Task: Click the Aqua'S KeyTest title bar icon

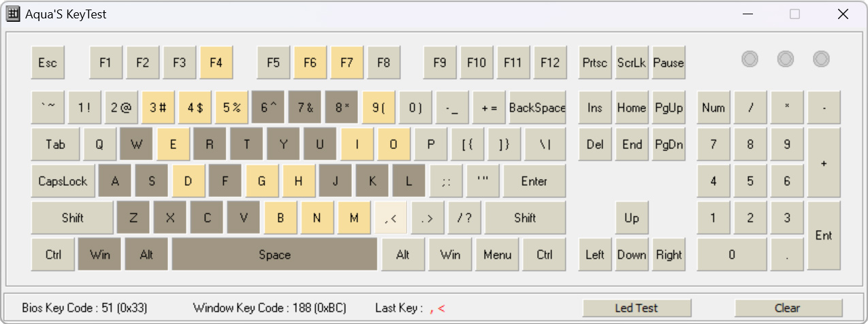Action: tap(13, 14)
